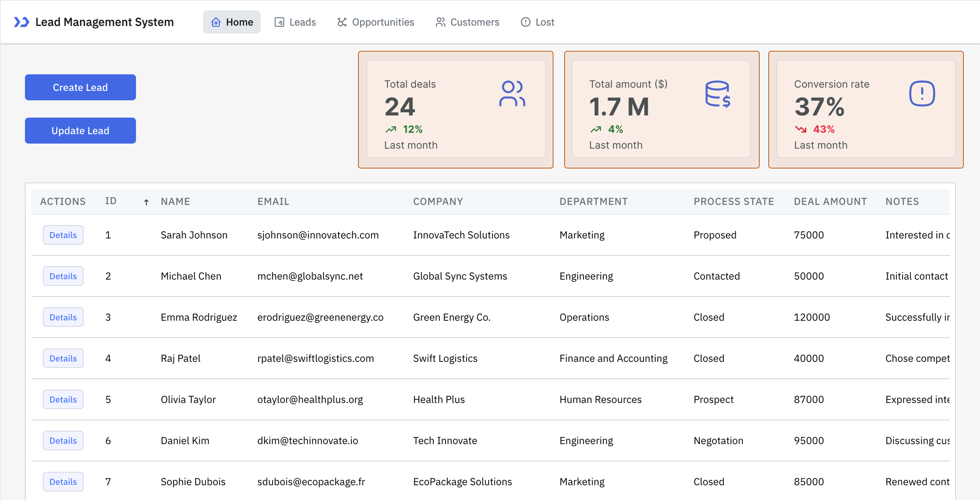
Task: Click the double-chevron app logo icon
Action: [x=21, y=22]
